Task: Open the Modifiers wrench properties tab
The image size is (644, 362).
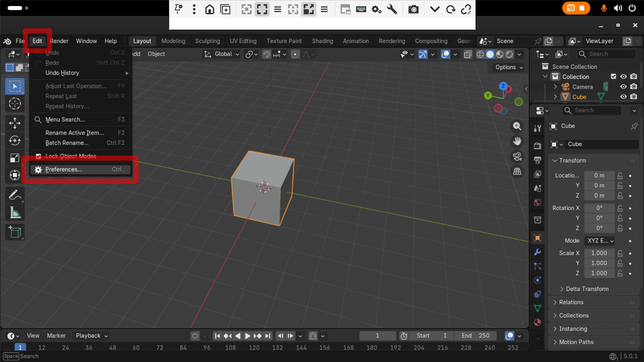Action: pyautogui.click(x=538, y=252)
